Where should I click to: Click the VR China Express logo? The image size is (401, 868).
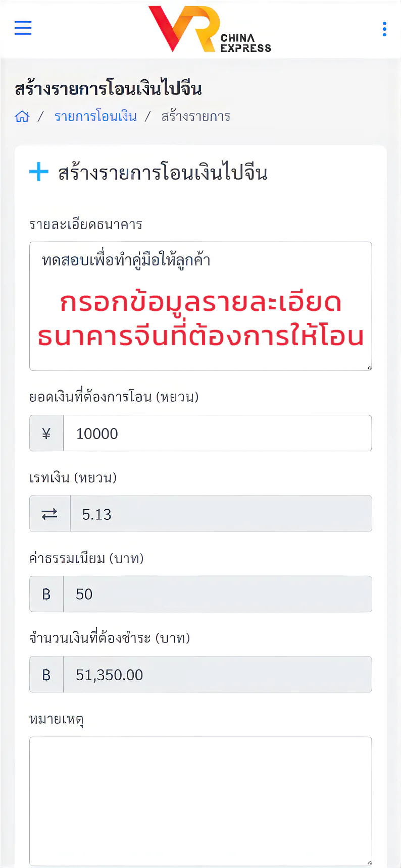(210, 29)
